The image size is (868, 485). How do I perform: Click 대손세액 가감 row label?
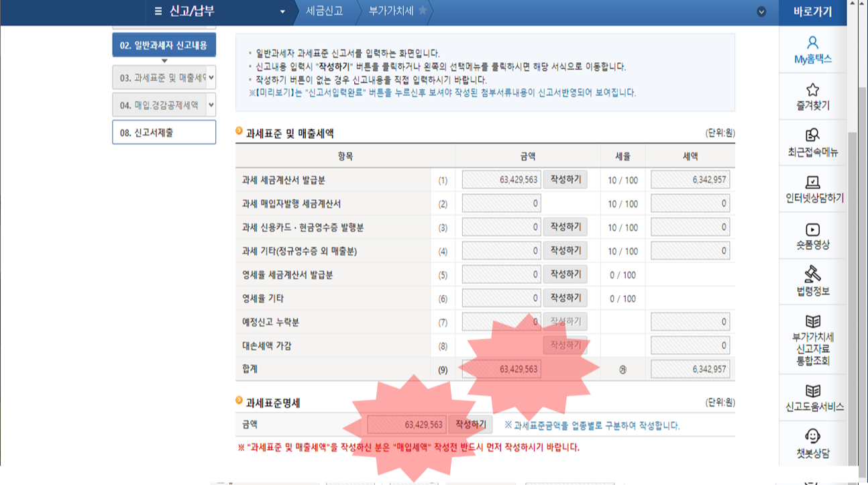[x=266, y=346]
